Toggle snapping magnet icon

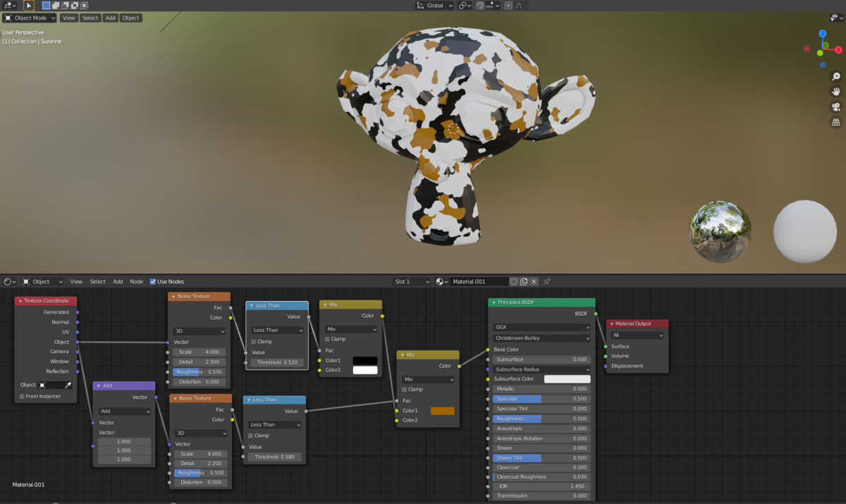click(x=480, y=6)
